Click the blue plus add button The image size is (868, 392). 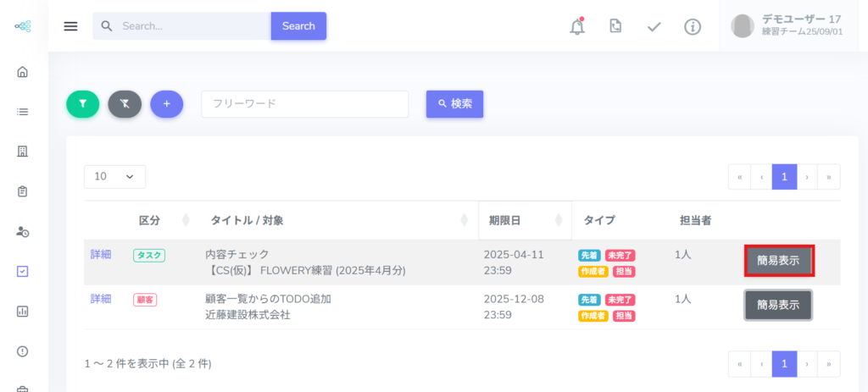(166, 104)
